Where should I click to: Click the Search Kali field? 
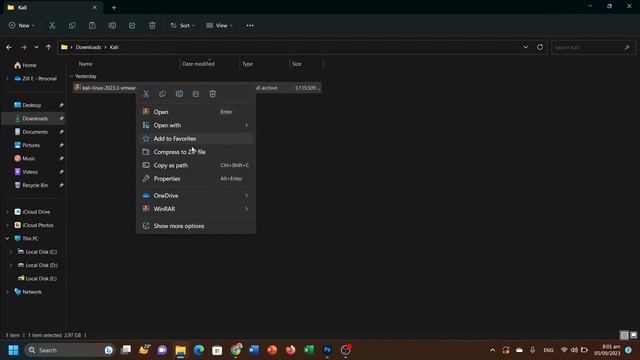(x=593, y=47)
